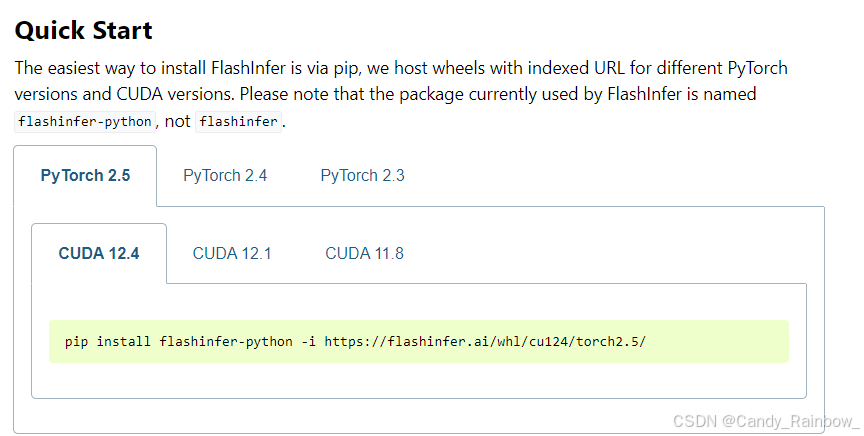Click the CSDN @Candy_Rainbow_ watermark
Screen dimensions: 864x436
click(766, 422)
